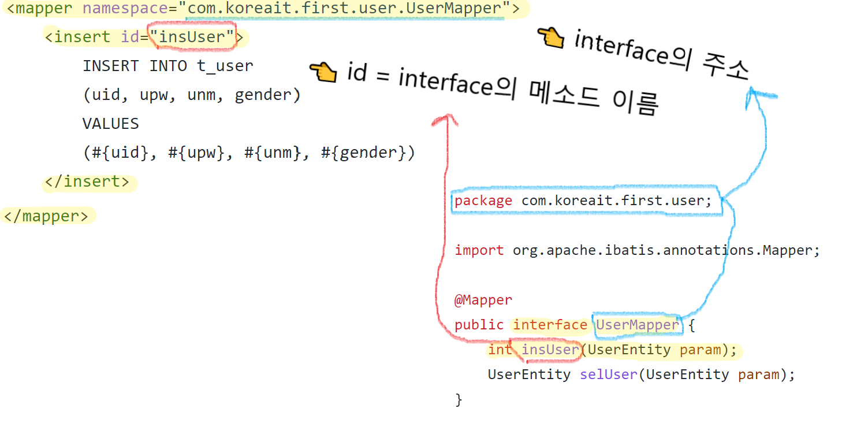Select the VALUES keyword in the SQL
This screenshot has width=868, height=434.
[x=110, y=123]
